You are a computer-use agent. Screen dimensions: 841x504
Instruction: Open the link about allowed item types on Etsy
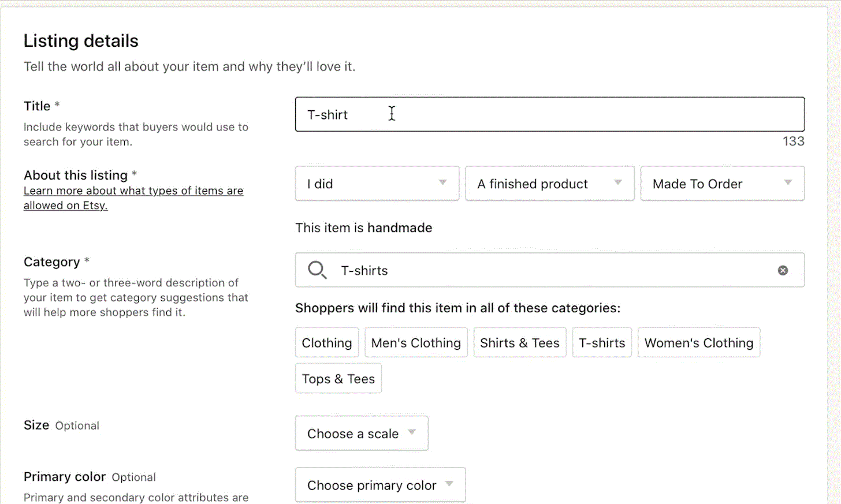(x=133, y=198)
